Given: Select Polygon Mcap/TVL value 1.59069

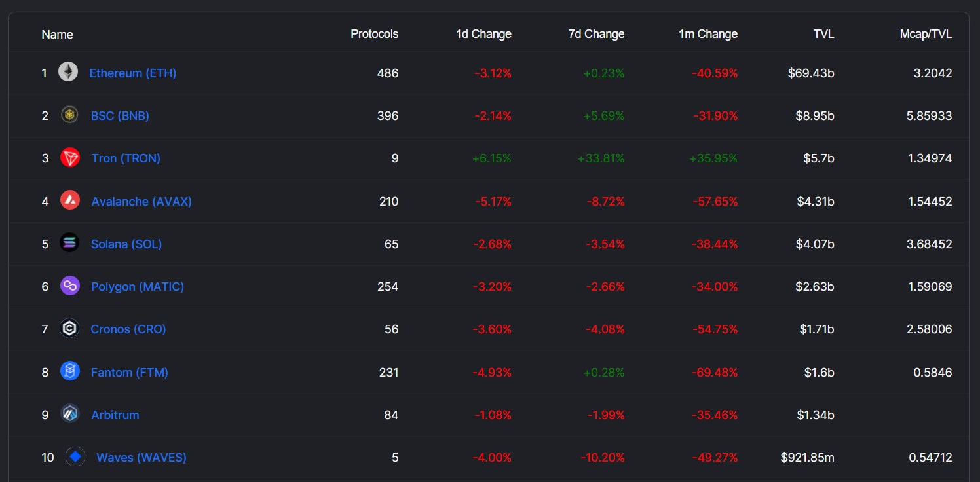Looking at the screenshot, I should [x=930, y=287].
